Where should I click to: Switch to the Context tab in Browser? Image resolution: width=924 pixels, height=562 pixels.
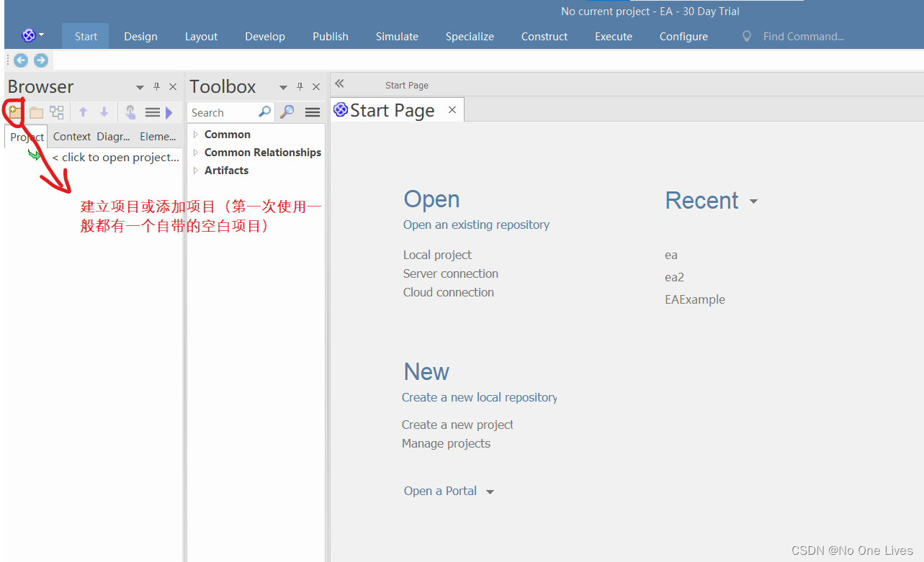pyautogui.click(x=72, y=137)
